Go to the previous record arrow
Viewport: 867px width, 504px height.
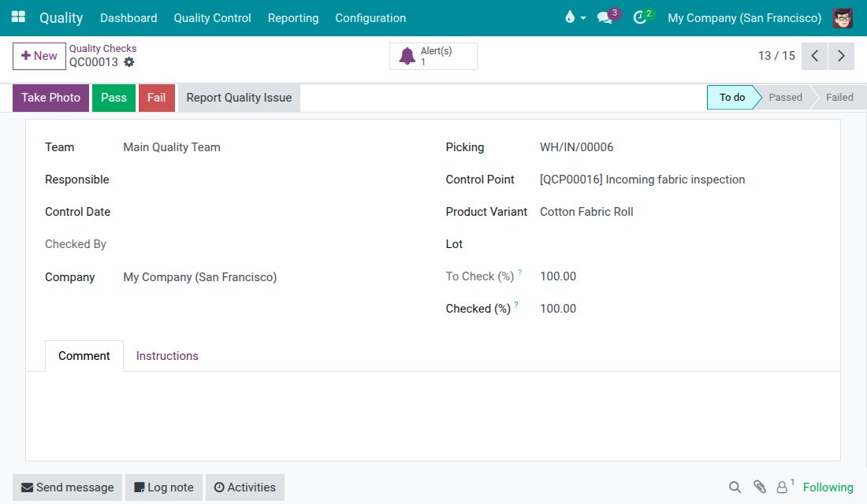point(814,56)
